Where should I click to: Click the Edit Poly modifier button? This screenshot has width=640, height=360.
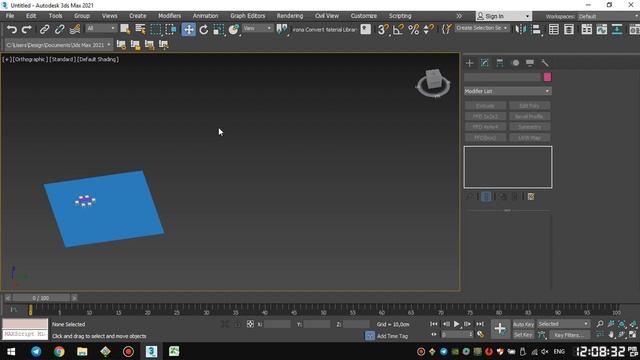point(529,106)
